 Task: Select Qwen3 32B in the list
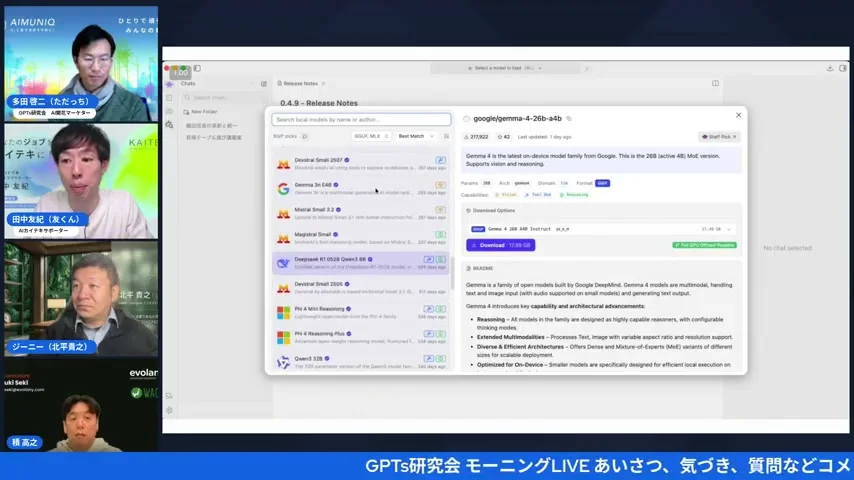click(360, 362)
